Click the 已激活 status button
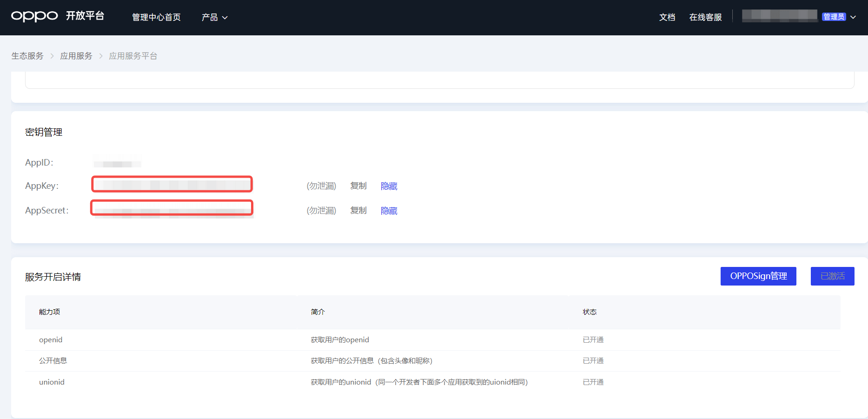The image size is (868, 419). [x=832, y=276]
